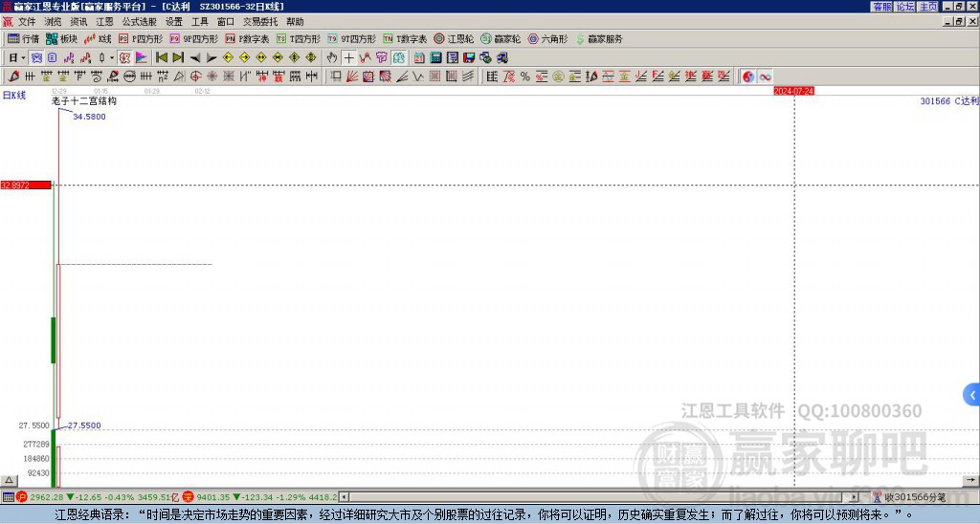Open the 工具 menu

200,22
